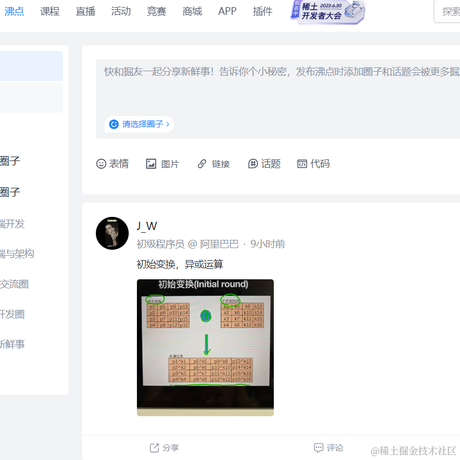
Task: Open the 请选择圈子 circle selector
Action: point(139,124)
